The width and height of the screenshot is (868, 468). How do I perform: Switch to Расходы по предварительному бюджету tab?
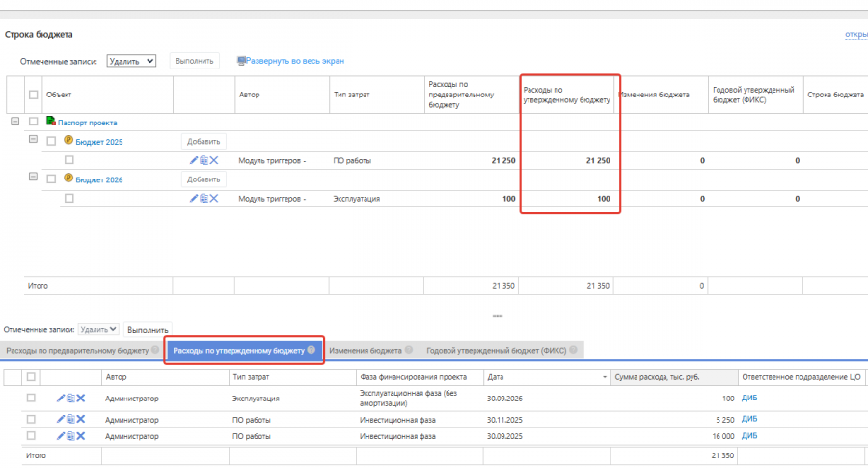pyautogui.click(x=76, y=351)
